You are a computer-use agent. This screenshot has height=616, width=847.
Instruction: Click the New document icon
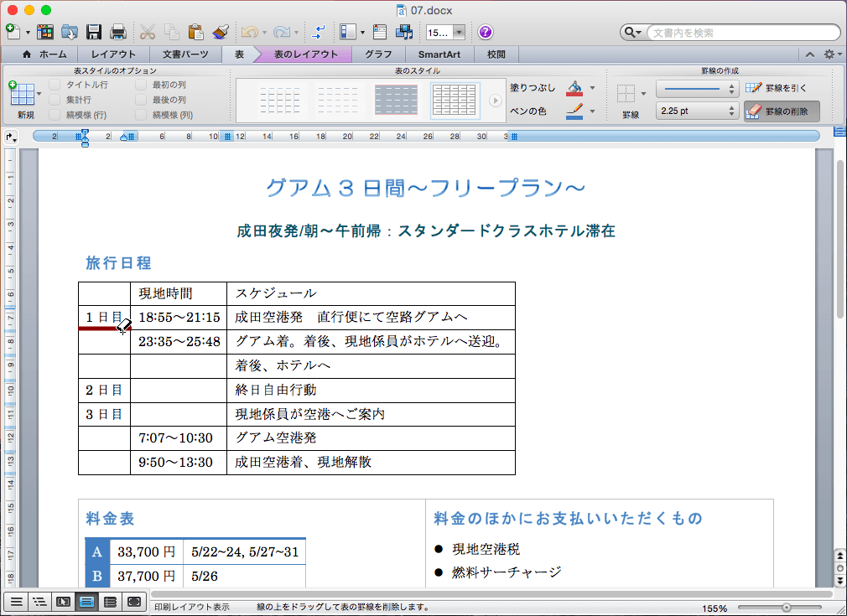click(x=14, y=32)
